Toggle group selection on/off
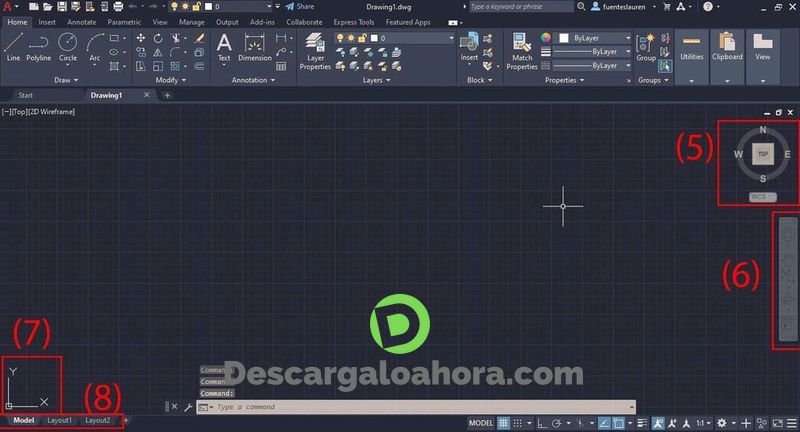 [x=665, y=66]
